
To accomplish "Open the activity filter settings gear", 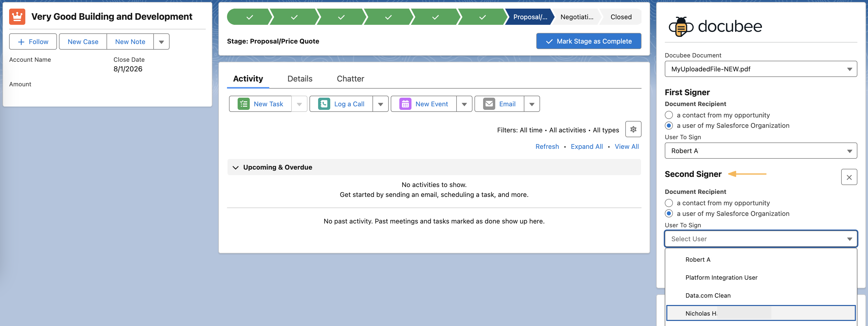I will click(x=633, y=129).
